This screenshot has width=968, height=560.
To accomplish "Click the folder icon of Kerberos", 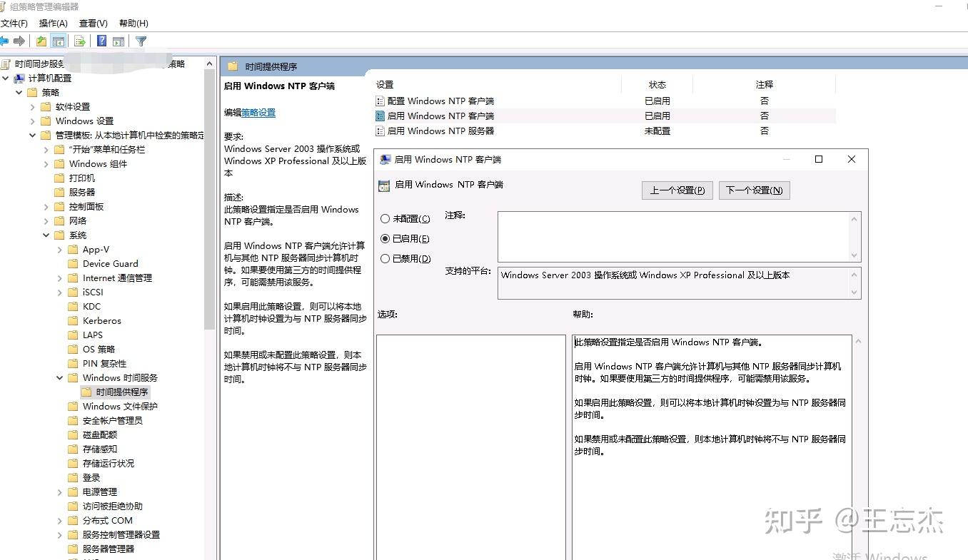I will point(73,321).
